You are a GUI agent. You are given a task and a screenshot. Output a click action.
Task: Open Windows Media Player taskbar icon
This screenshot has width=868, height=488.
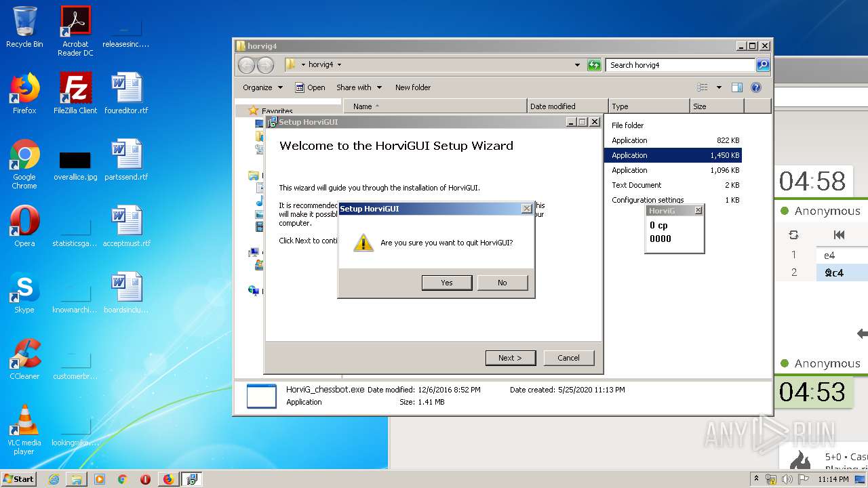coord(100,479)
